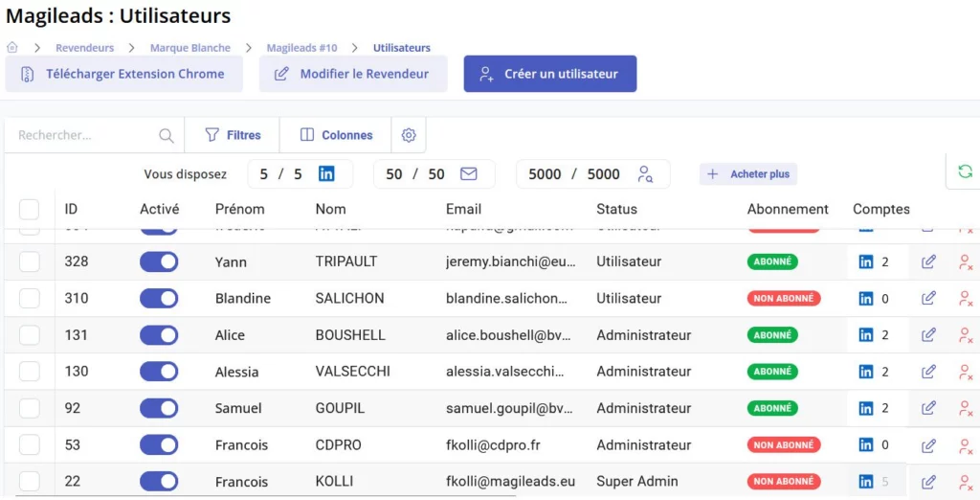Screen dimensions: 980x500
Task: Click the home icon in breadcrumb
Action: 12,47
